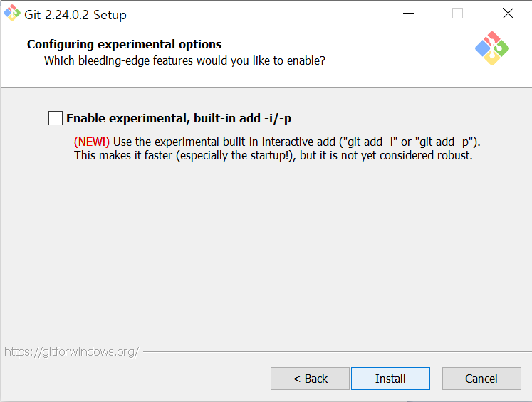Click the 'Configuring experimental options' heading

tap(124, 44)
